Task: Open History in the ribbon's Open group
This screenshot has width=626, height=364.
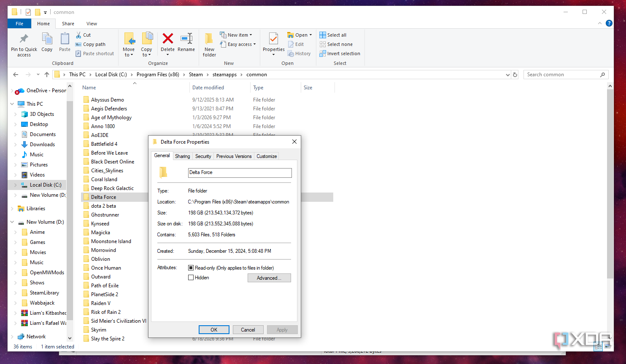Action: (x=299, y=54)
